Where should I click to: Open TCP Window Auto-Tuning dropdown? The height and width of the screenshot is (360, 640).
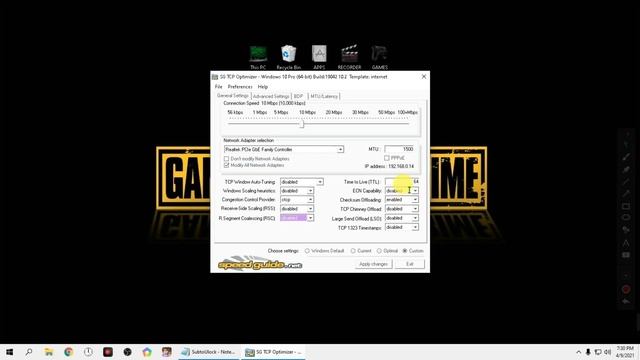point(320,182)
